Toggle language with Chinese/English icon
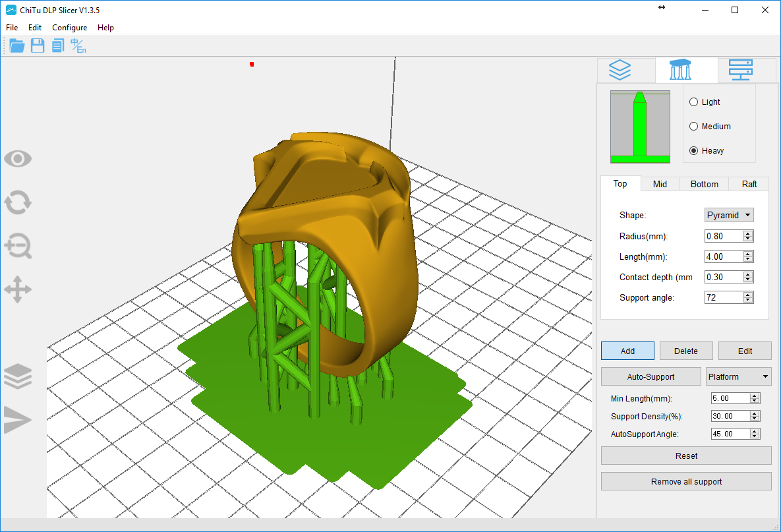Viewport: 781px width, 532px height. 78,46
